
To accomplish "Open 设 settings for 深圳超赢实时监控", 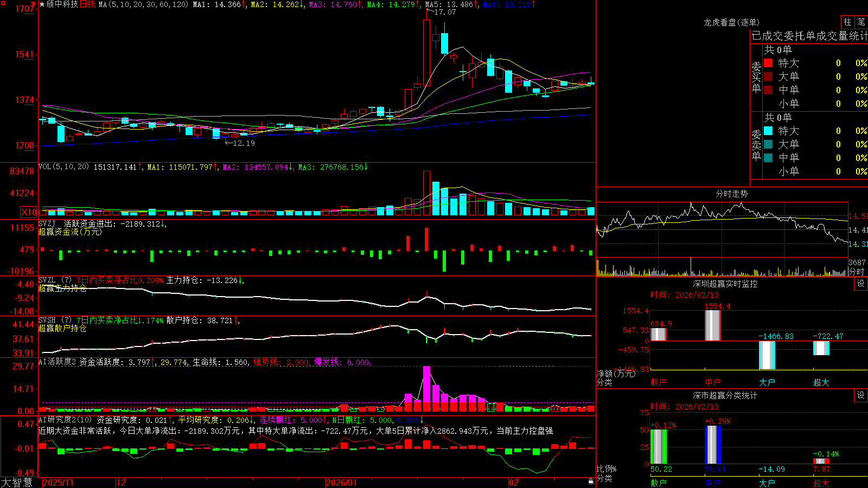I will (861, 284).
